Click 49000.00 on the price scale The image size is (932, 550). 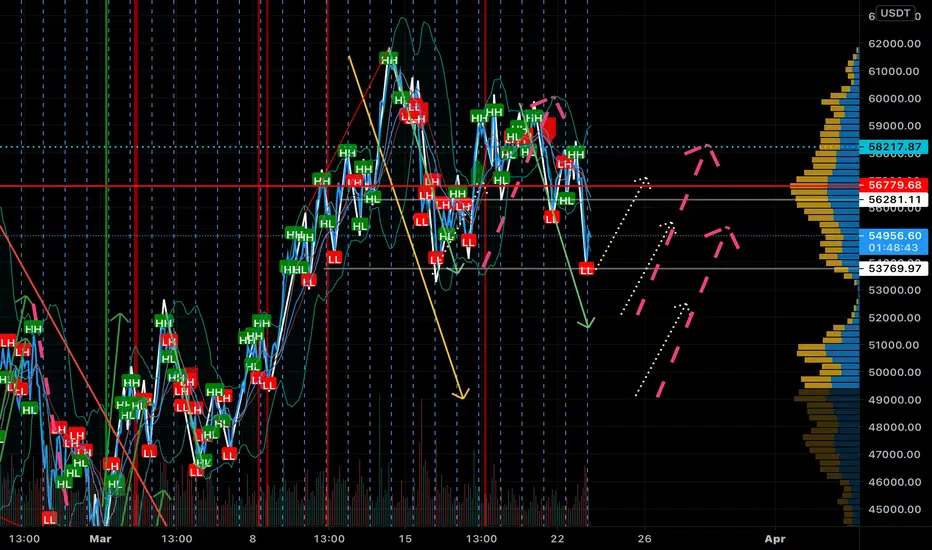click(x=894, y=400)
